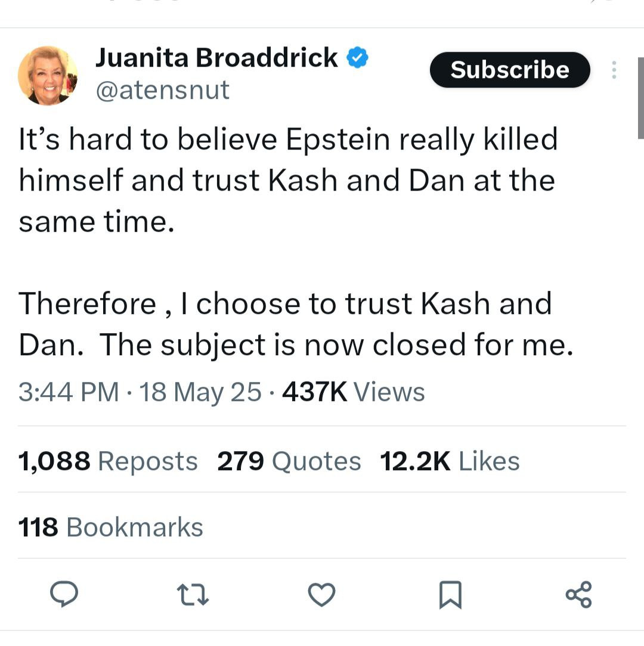View the 437K Views analytics
Image resolution: width=644 pixels, height=646 pixels.
click(x=353, y=392)
